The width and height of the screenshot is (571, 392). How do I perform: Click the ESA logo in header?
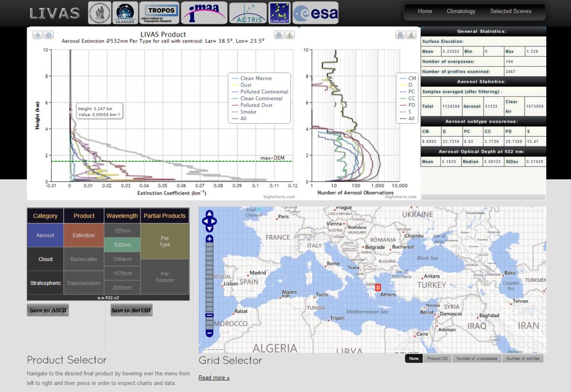click(x=315, y=12)
